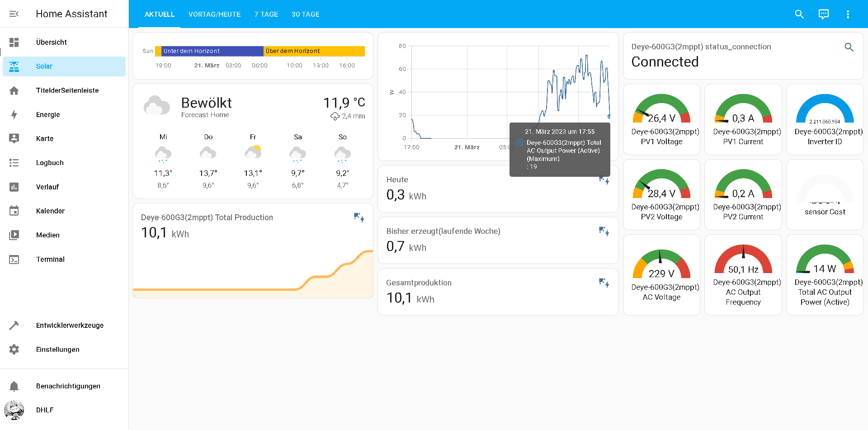This screenshot has height=430, width=868.
Task: Click Total Production 10,1 kWh value
Action: tap(165, 233)
